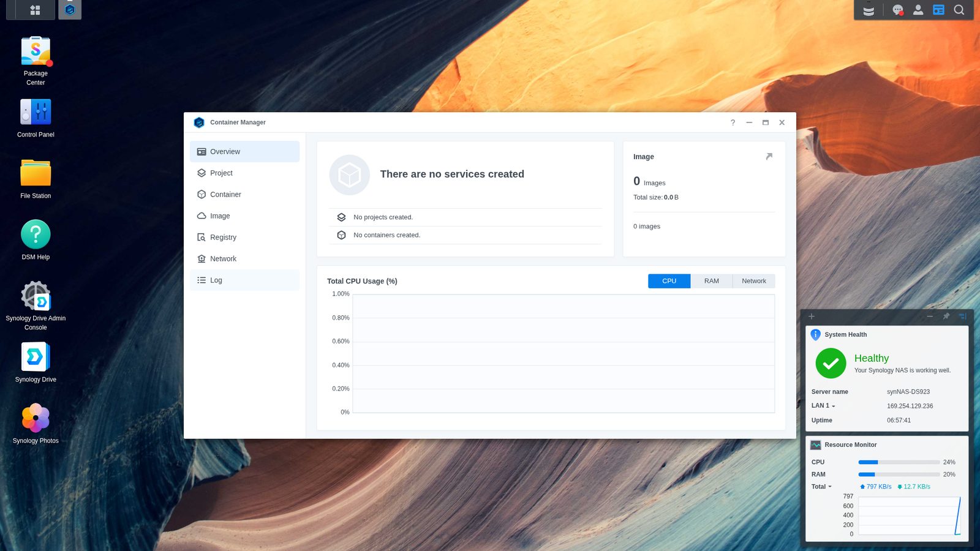The width and height of the screenshot is (980, 551).
Task: Show notifications chat bubble icon
Action: tap(898, 10)
